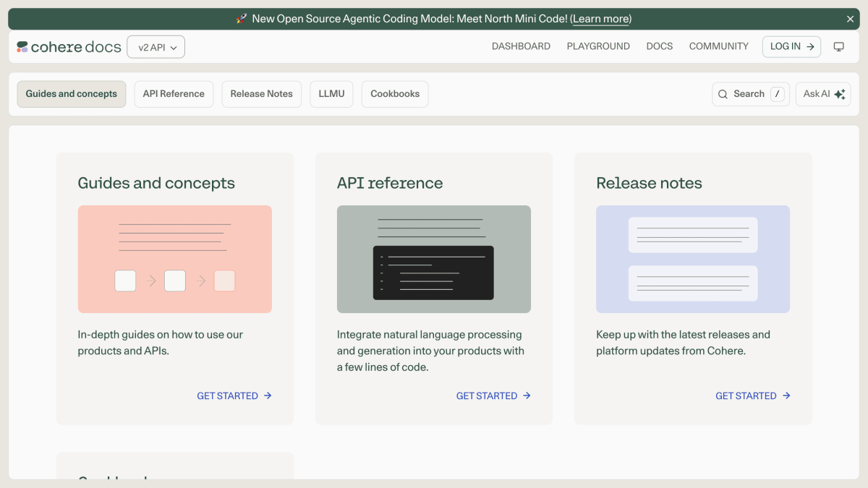Click the slash shortcut badge in Search
The width and height of the screenshot is (868, 488).
pos(777,94)
